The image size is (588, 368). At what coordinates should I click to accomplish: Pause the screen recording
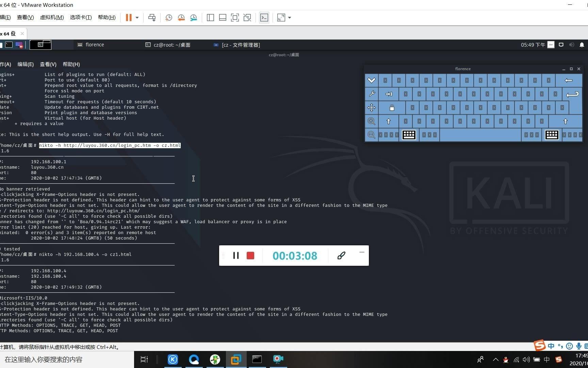[236, 256]
